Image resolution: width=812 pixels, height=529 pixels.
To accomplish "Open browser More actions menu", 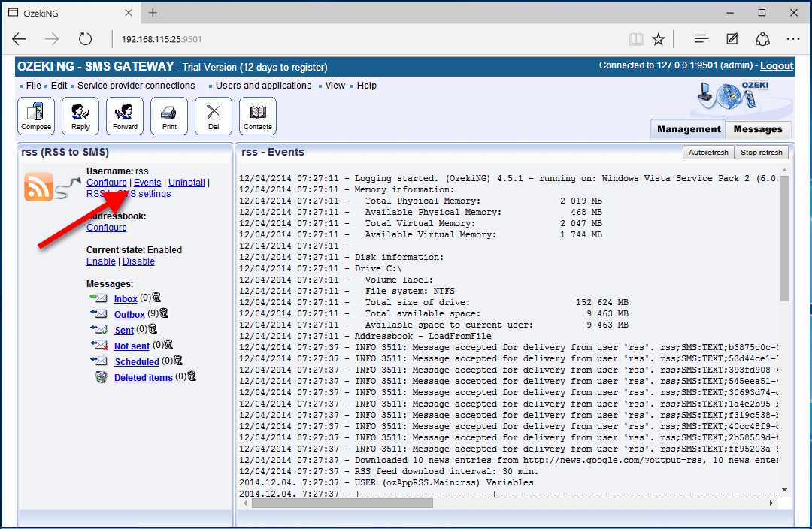I will click(x=793, y=39).
